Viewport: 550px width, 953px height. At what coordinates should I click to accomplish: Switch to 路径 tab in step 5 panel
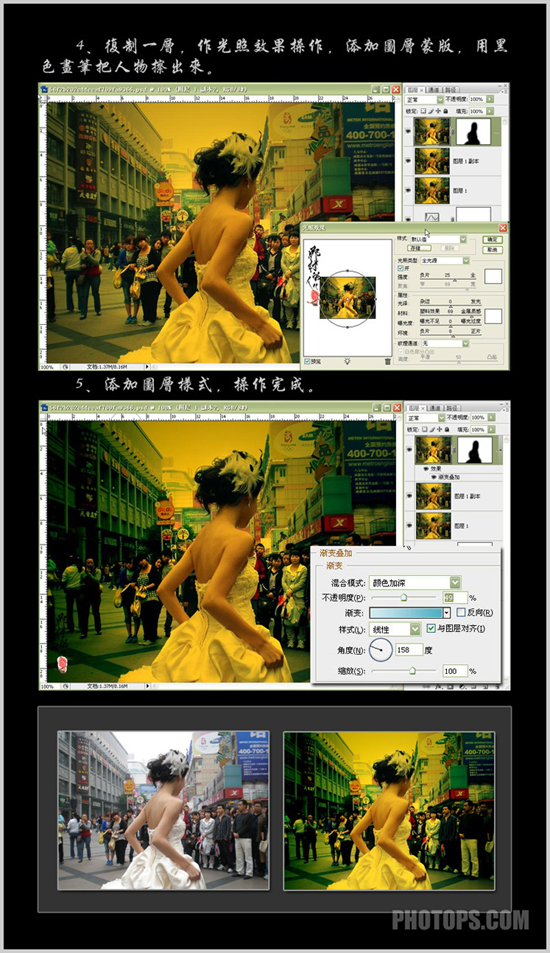pyautogui.click(x=452, y=408)
